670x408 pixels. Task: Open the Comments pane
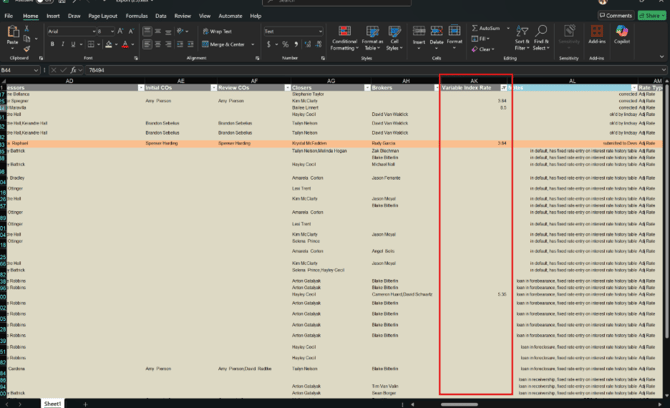(x=616, y=15)
